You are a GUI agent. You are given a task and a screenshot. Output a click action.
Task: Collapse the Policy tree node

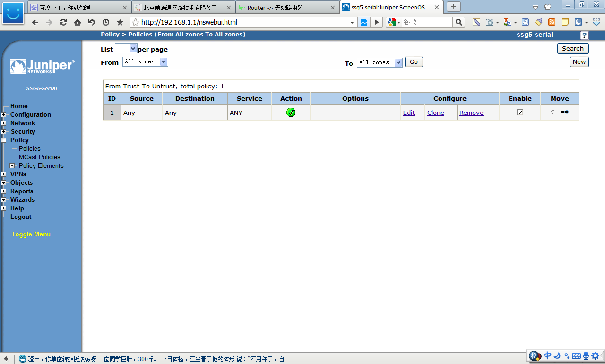pos(4,140)
